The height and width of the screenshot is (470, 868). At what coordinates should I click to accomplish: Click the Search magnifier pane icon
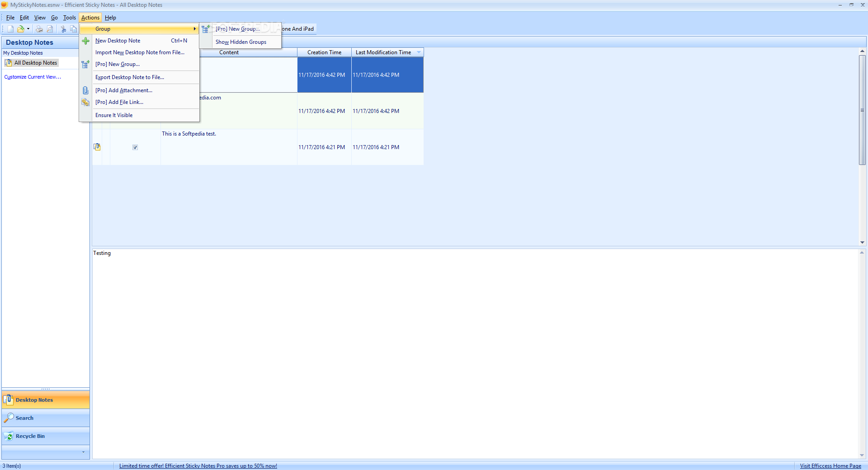[9, 418]
